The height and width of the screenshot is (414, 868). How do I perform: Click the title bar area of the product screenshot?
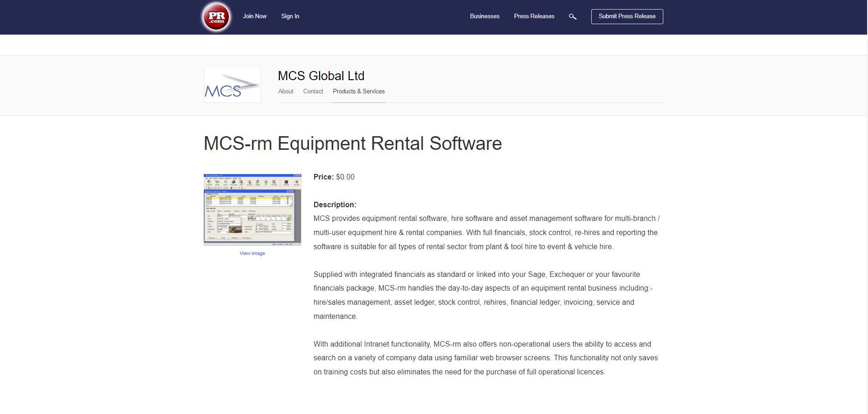252,176
